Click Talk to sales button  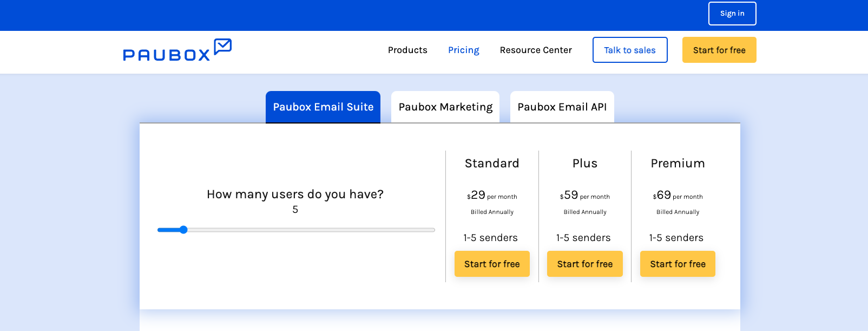(630, 50)
